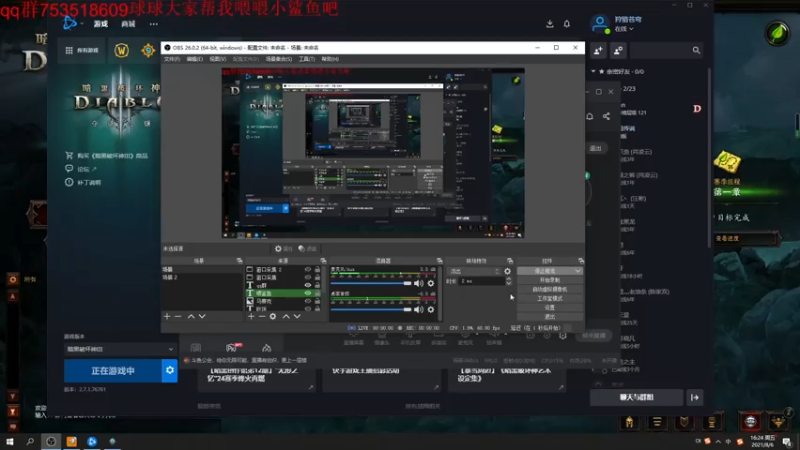800x450 pixels.
Task: Mute the second mixer channel speaker
Action: coord(419,309)
